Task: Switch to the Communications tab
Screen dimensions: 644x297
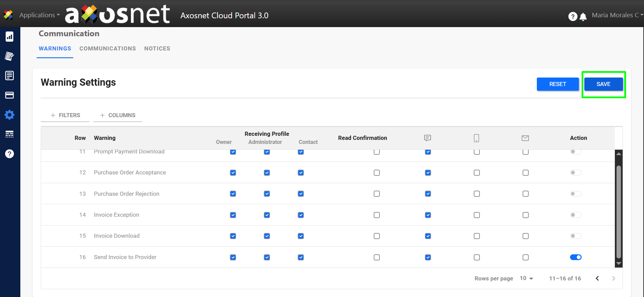Action: [x=108, y=48]
